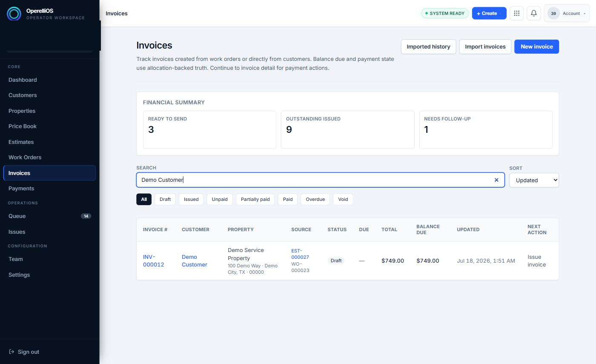Open invoice INV-000012

153,261
